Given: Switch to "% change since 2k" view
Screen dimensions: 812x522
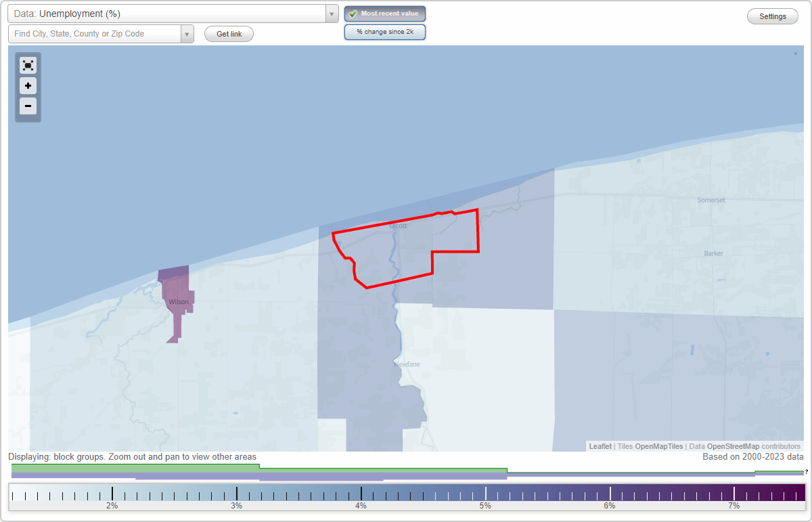Looking at the screenshot, I should coord(385,31).
